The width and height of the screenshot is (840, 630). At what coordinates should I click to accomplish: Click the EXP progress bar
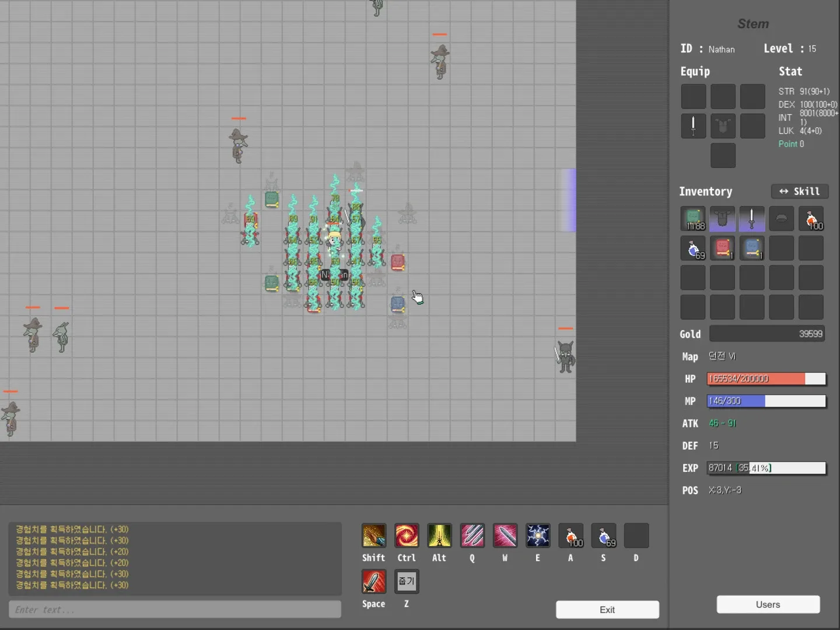point(767,468)
